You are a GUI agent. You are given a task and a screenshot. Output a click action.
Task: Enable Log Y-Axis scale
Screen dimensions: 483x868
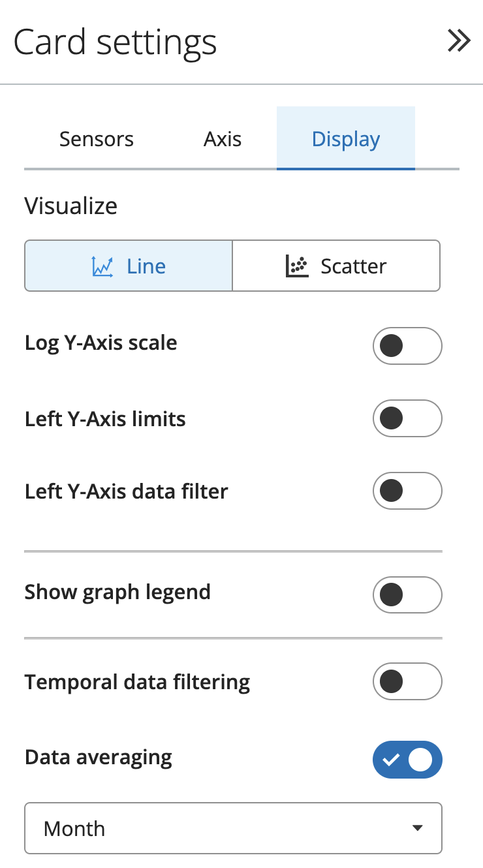pyautogui.click(x=407, y=346)
